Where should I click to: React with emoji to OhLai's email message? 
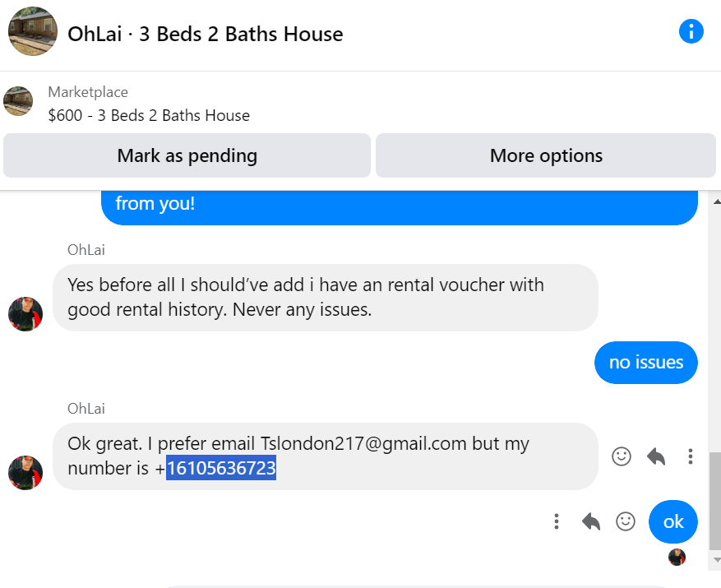click(x=622, y=456)
